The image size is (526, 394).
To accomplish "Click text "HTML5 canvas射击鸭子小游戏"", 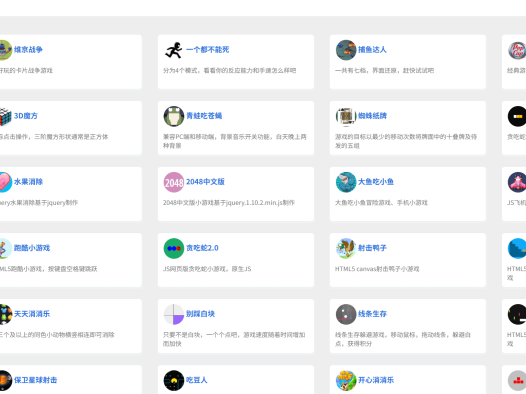I will pyautogui.click(x=377, y=269).
